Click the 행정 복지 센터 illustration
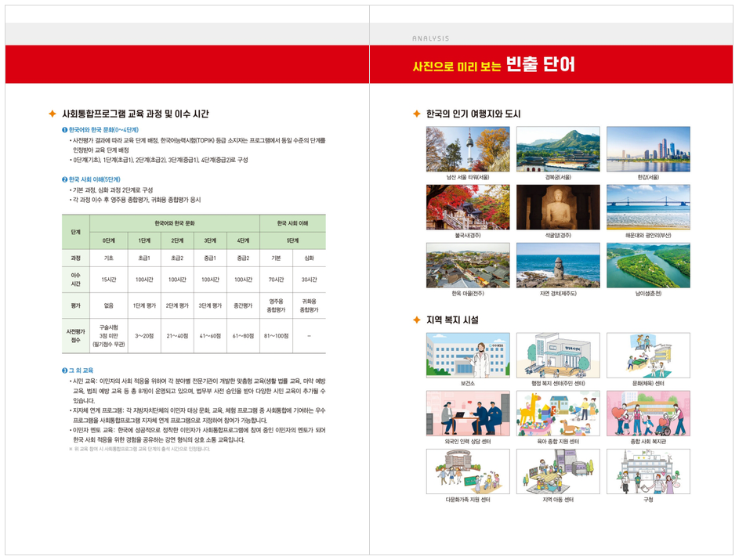The height and width of the screenshot is (560, 739). click(x=558, y=355)
